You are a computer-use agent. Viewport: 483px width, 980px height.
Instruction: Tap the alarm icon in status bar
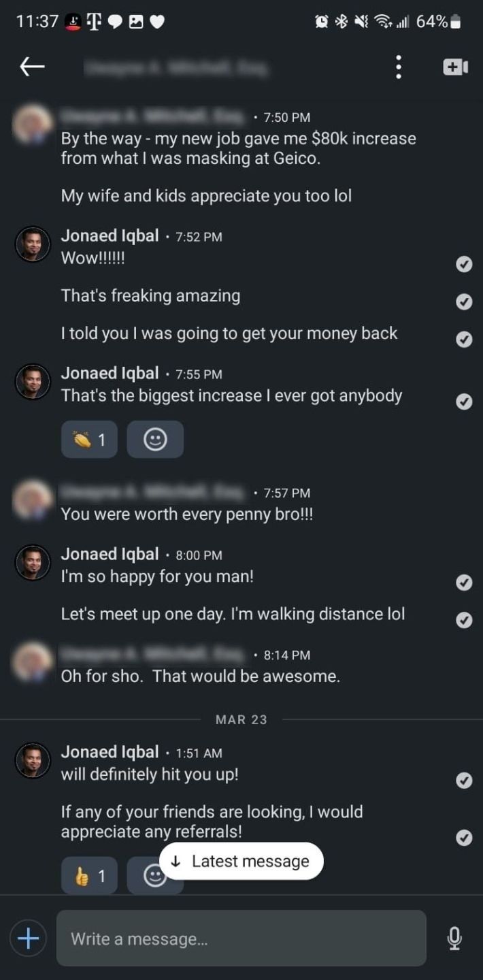coord(322,22)
